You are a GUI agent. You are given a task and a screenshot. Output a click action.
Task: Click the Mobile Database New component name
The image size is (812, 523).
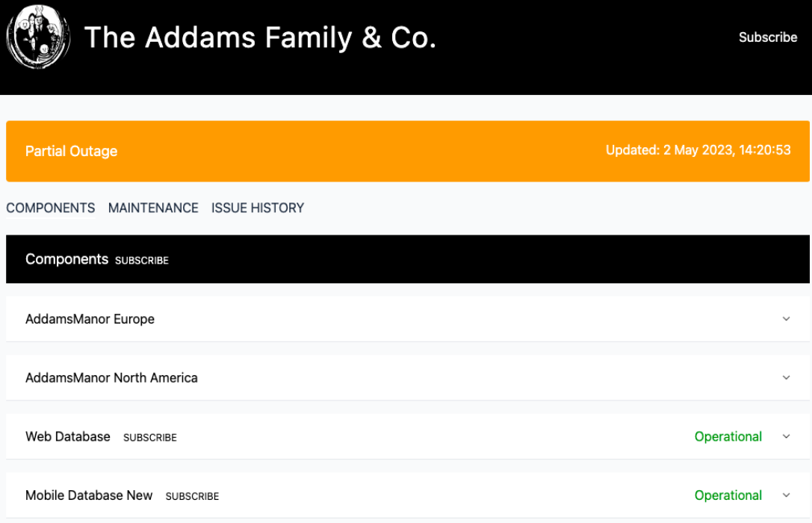click(89, 495)
